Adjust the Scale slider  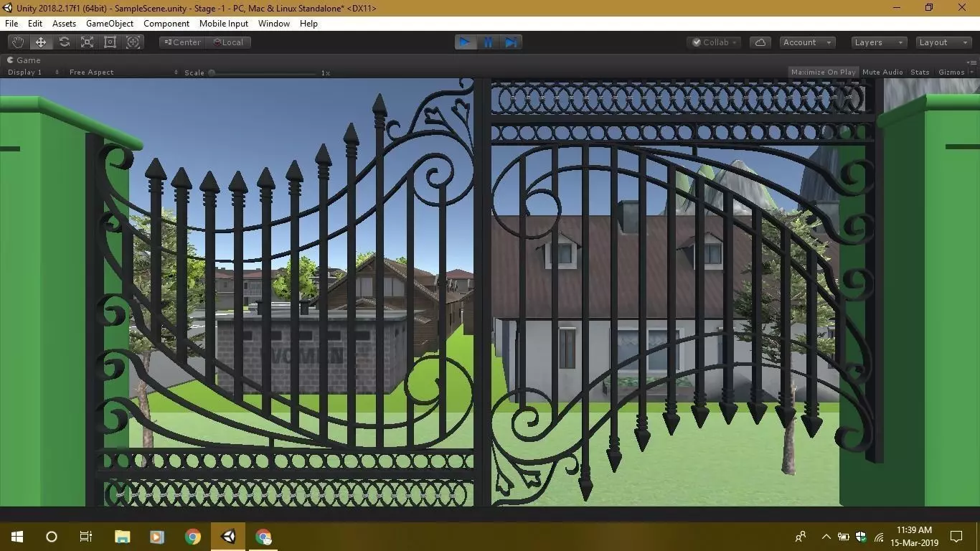(x=263, y=72)
